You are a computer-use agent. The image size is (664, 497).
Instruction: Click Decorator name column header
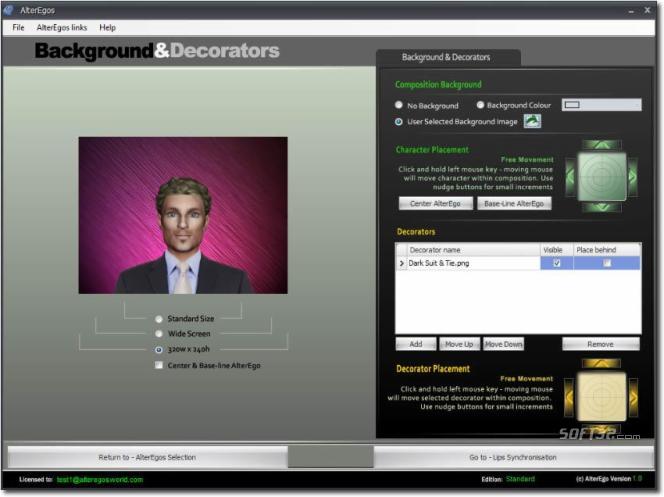(473, 250)
